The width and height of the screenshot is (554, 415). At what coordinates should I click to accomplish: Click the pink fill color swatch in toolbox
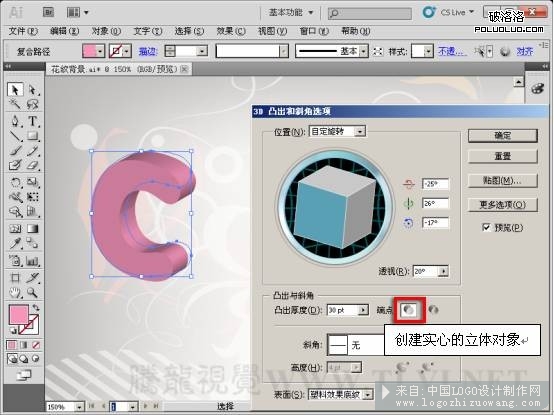pos(18,314)
